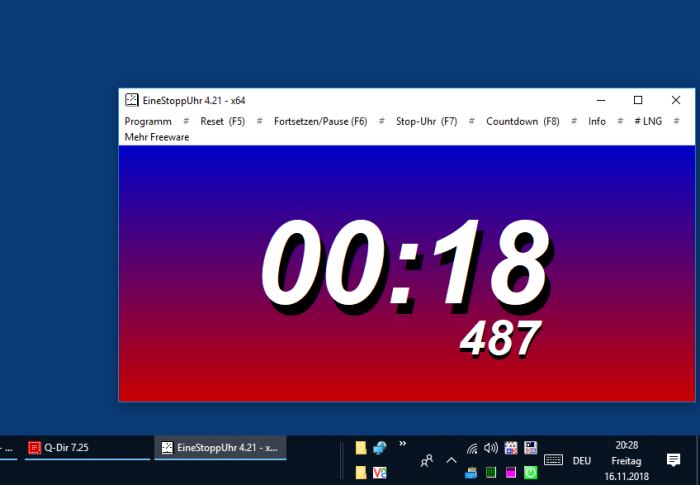Open the lower yellow folder toolbar icon
The image size is (700, 485).
point(361,472)
